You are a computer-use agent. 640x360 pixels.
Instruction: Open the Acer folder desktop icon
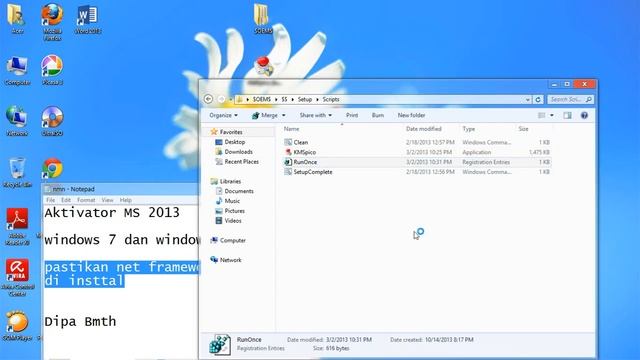(17, 18)
